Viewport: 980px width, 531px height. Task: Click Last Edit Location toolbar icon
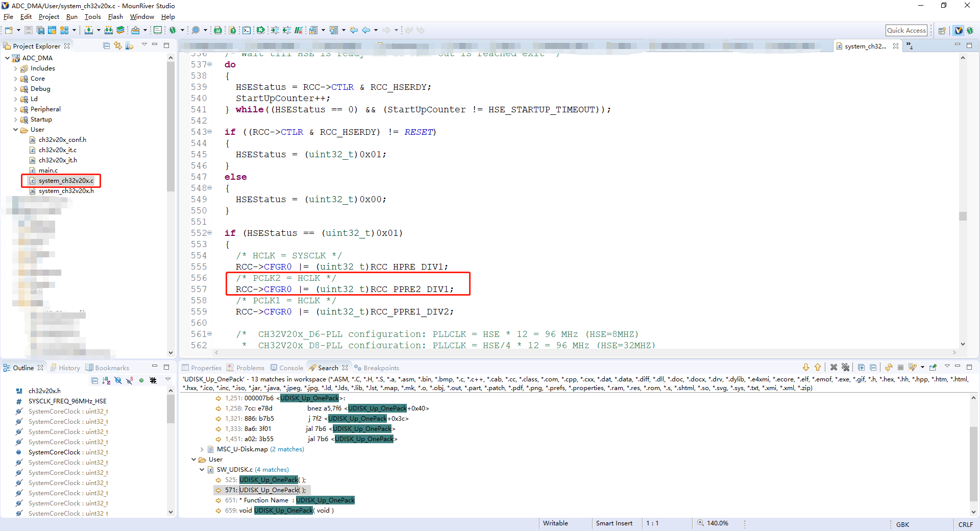coord(354,30)
